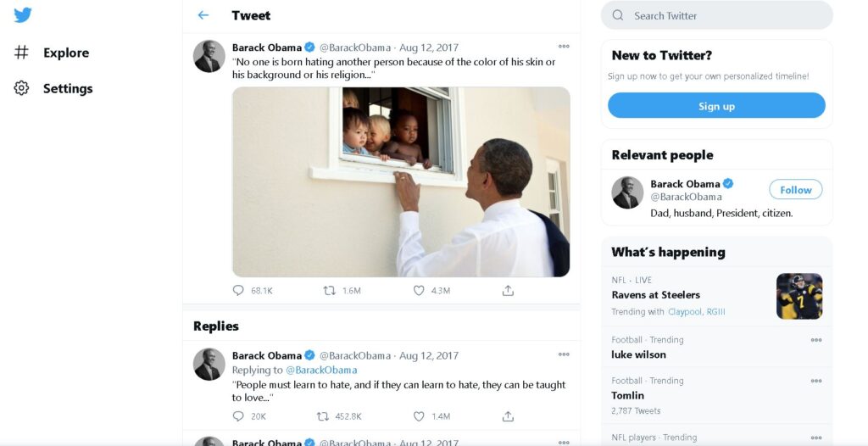Retweet the main tweet with 1.6M retweets
Screen dimensions: 868x446
[330, 291]
